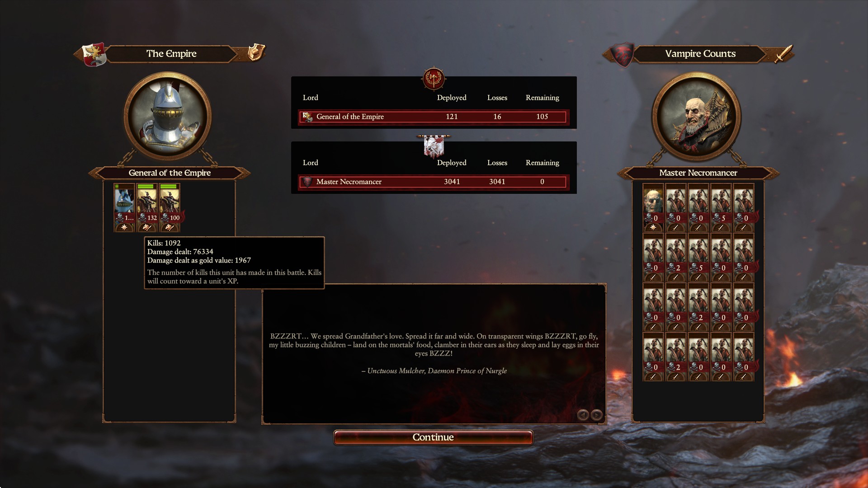Select the Empire unit card with 132 kills
868x488 pixels.
click(147, 207)
